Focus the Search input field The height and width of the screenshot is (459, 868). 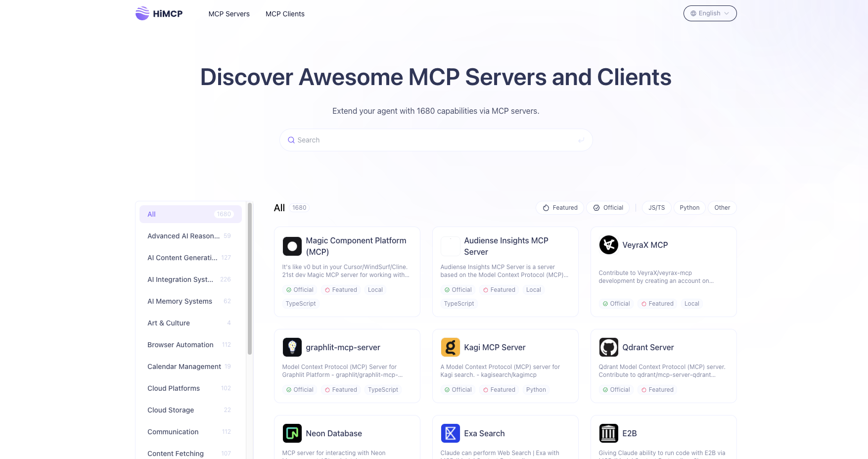click(436, 140)
